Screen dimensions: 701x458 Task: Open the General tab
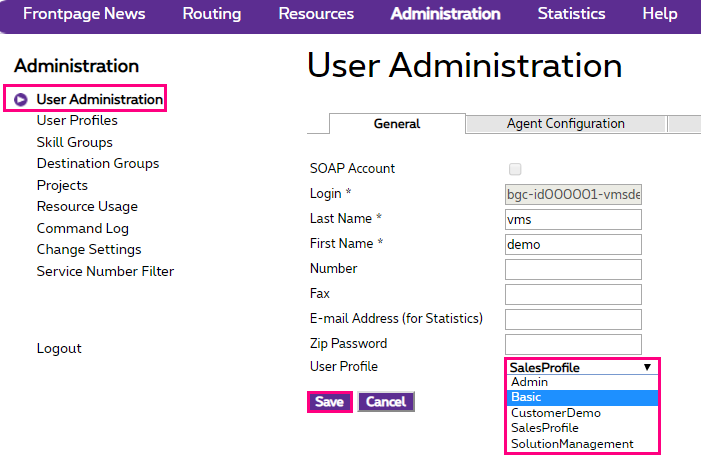(397, 124)
